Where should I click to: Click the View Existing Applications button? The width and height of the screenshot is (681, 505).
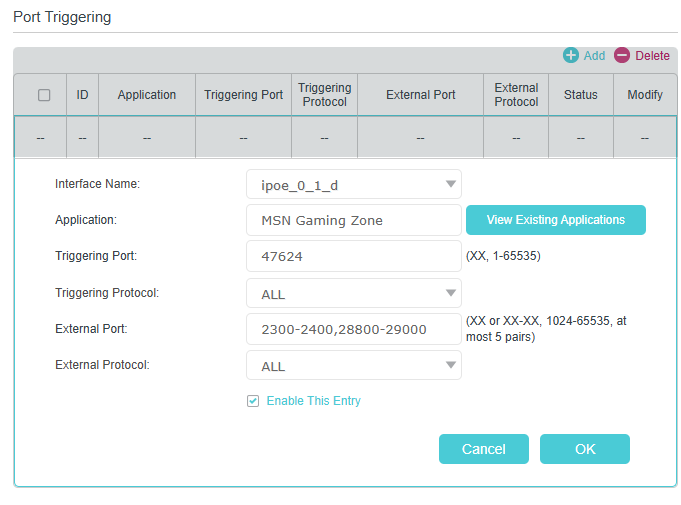[x=555, y=220]
